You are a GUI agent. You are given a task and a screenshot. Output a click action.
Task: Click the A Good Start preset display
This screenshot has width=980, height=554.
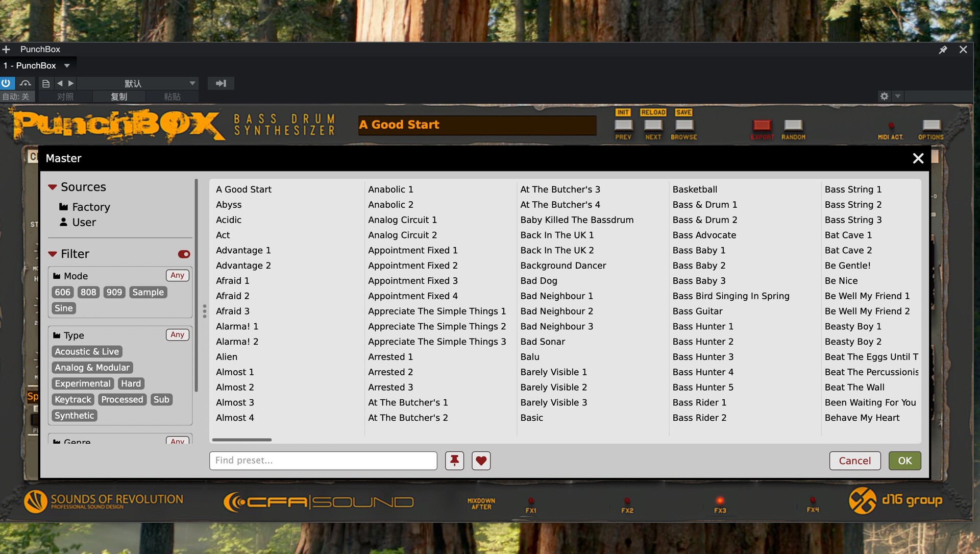coord(477,125)
